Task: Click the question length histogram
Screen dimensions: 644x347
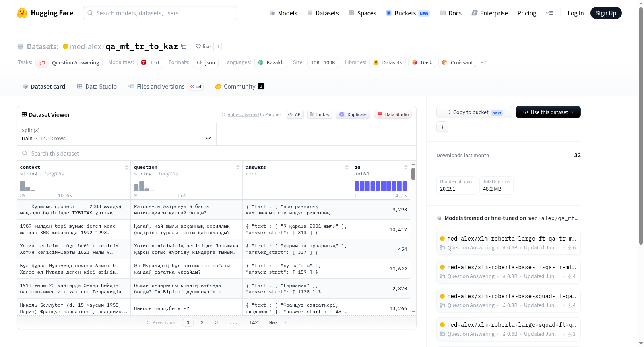Action: coord(160,186)
